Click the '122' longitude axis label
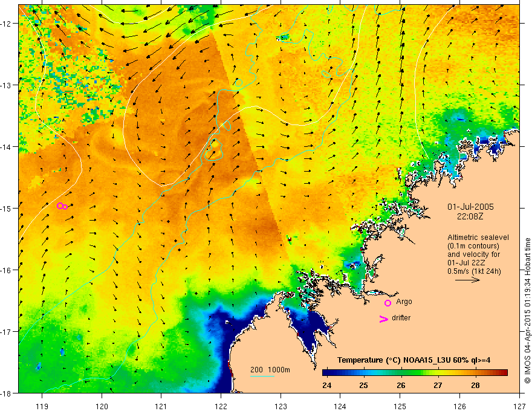This screenshot has width=532, height=411. point(221,407)
